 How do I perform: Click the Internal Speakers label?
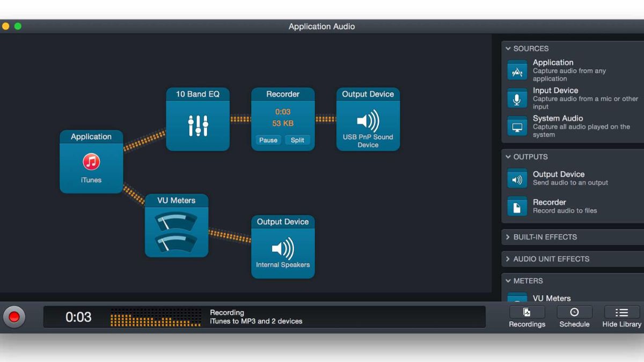pos(283,265)
